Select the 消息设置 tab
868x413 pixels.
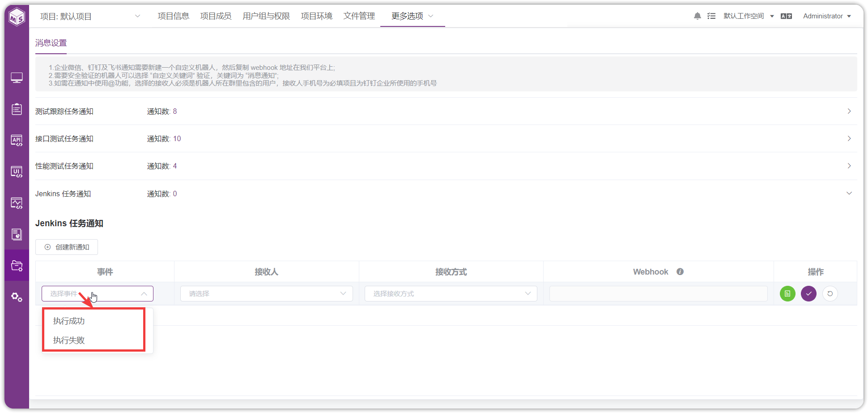[x=51, y=43]
